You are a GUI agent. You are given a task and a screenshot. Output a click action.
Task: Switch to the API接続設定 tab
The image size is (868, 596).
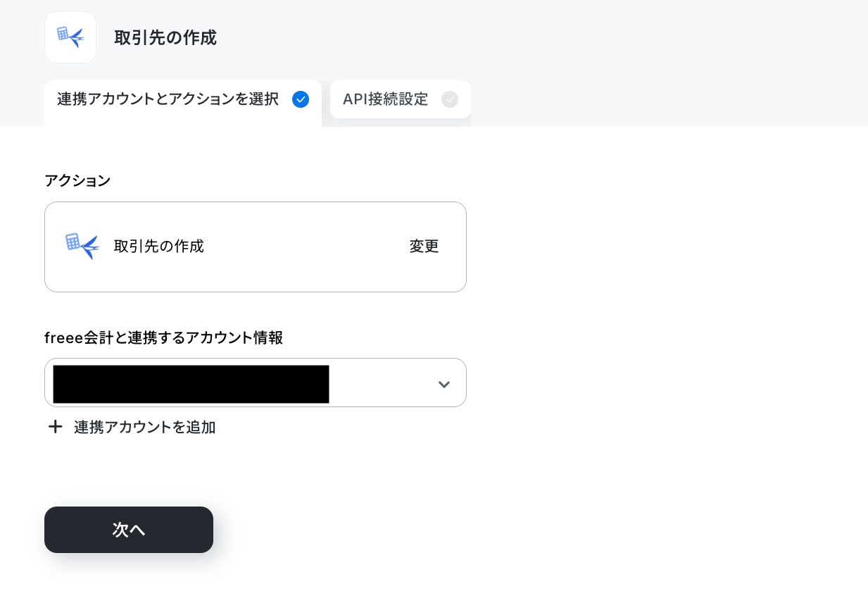click(401, 99)
